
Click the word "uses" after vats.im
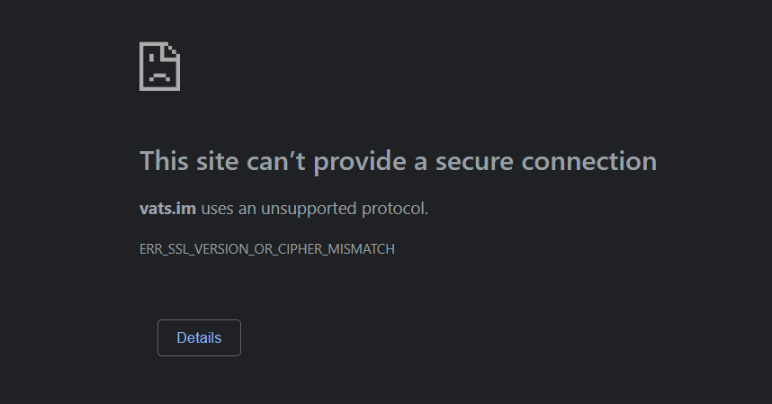pos(217,209)
